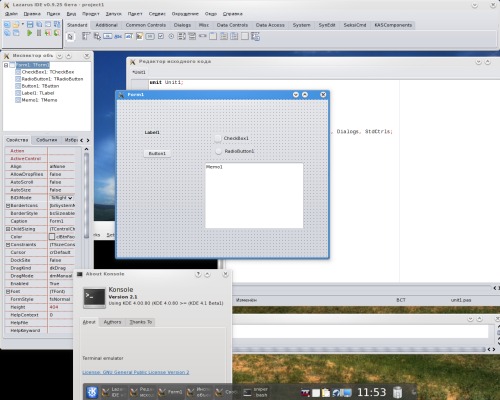Click Button1 on Form1
500x400 pixels.
point(157,153)
